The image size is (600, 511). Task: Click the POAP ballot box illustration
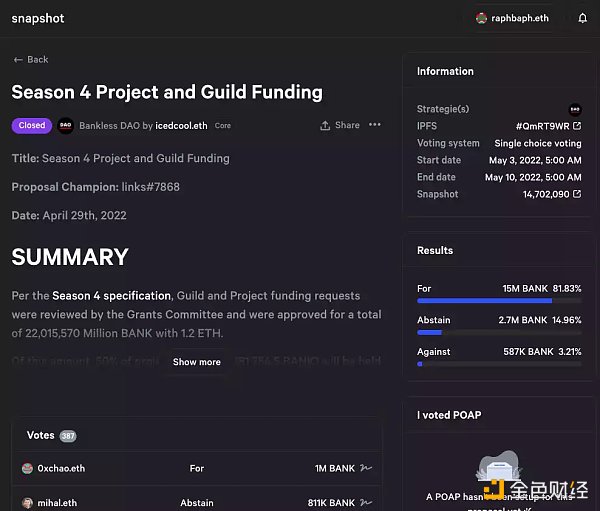pos(499,465)
